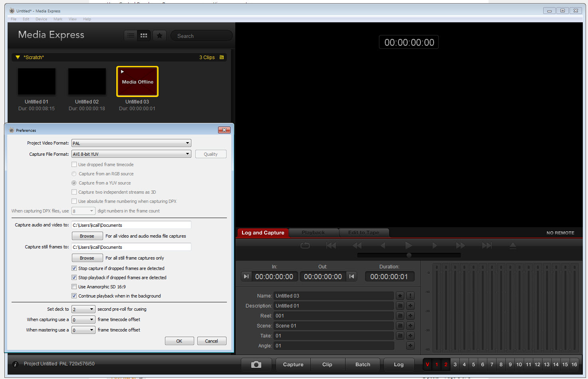Show favorites star filter
This screenshot has width=588, height=379.
[x=159, y=36]
